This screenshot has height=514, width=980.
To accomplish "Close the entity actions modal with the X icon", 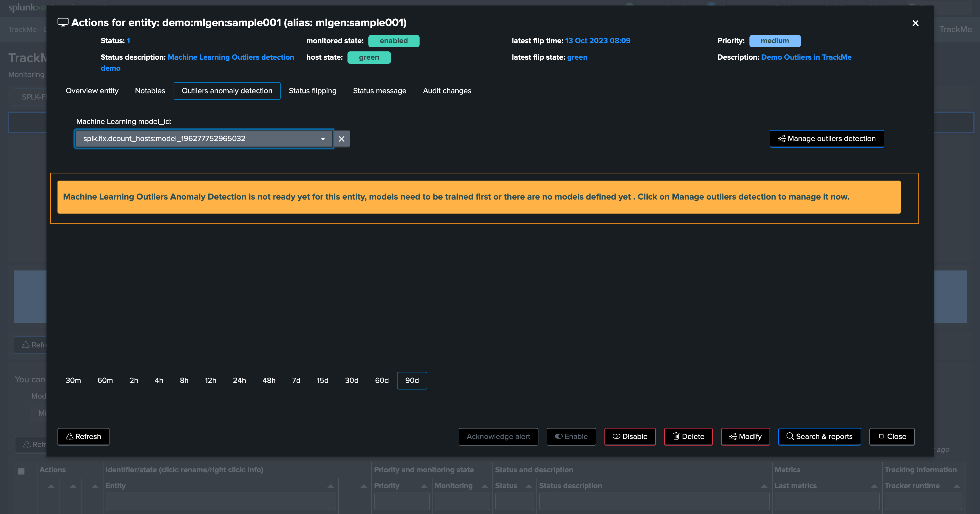I will (915, 23).
